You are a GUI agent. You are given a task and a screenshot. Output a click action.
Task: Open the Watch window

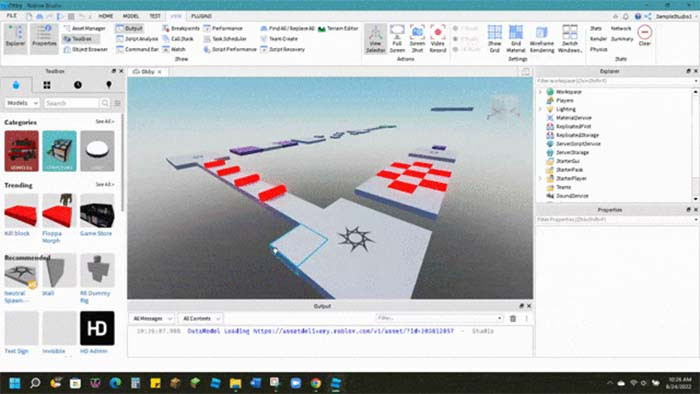(174, 50)
